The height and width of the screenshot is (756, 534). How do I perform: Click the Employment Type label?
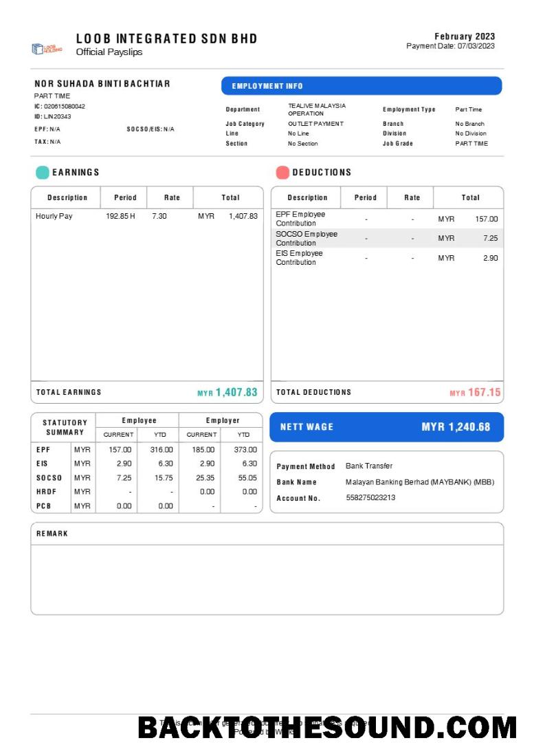[409, 109]
